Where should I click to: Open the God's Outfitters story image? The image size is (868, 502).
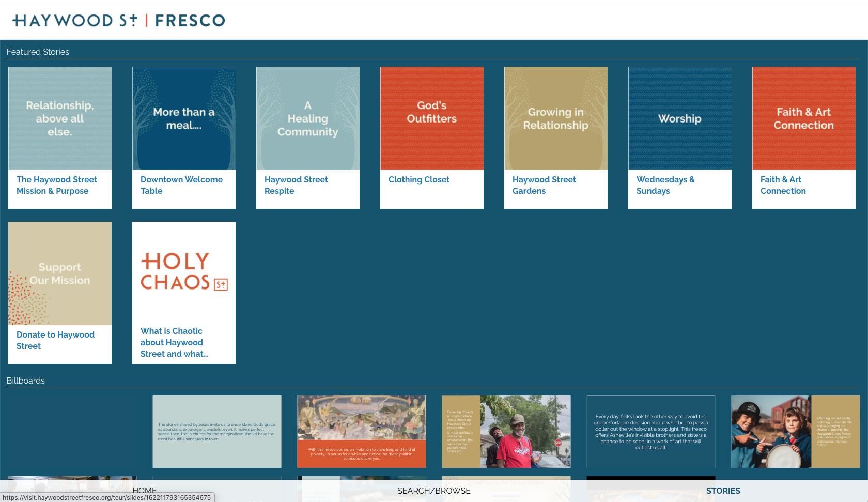432,118
